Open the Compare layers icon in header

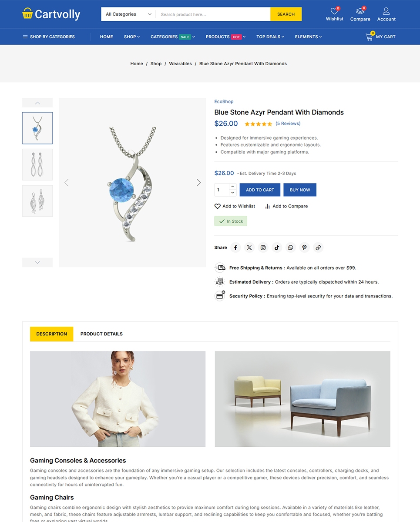[360, 11]
